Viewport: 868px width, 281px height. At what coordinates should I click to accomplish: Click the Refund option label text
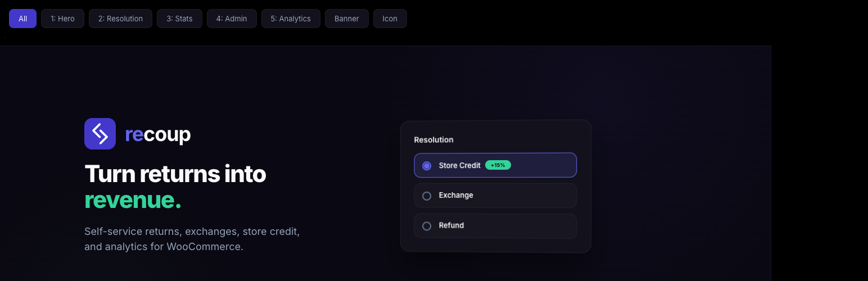click(x=451, y=225)
